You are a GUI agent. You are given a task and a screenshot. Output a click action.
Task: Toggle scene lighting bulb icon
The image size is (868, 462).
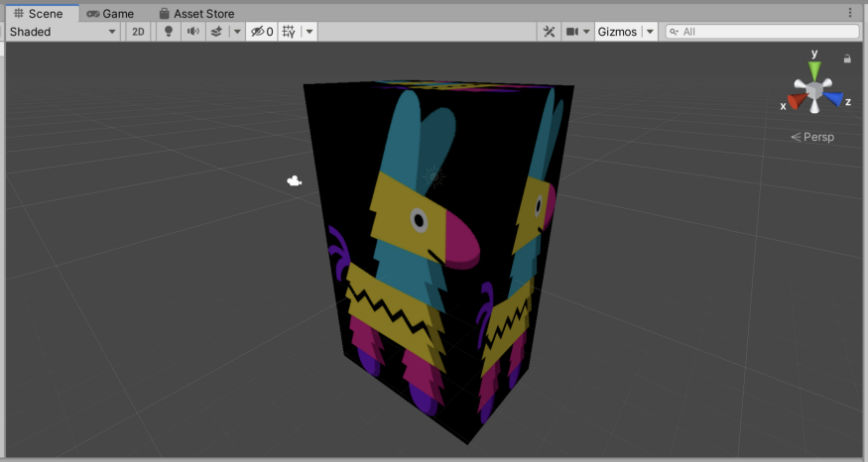point(169,32)
